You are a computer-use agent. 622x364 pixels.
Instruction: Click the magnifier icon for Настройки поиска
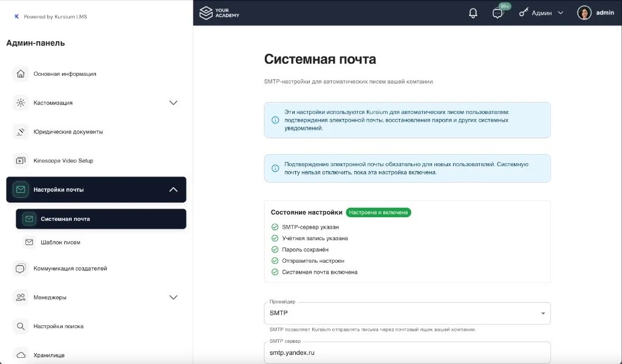coord(21,326)
